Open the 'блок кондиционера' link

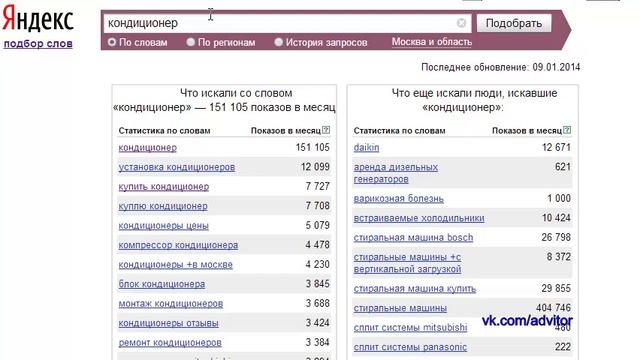[x=162, y=284]
